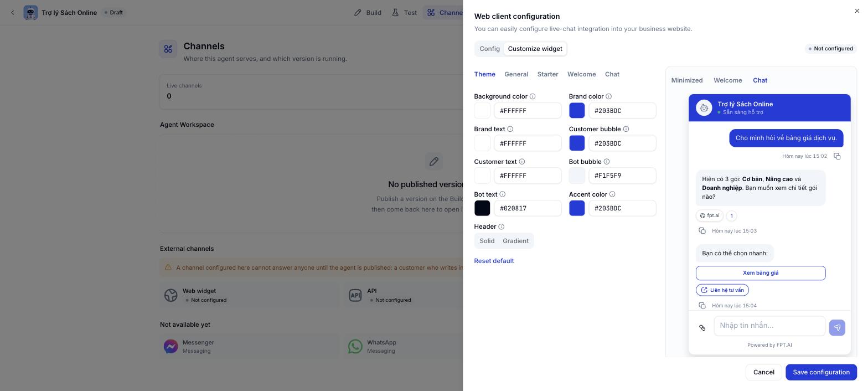Open the Customer bubble info icon
Image resolution: width=868 pixels, height=391 pixels.
(626, 129)
